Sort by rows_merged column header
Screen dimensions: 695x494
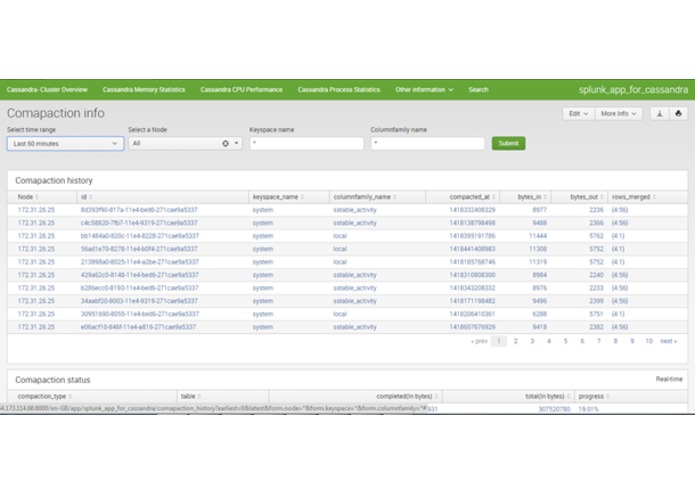click(634, 197)
